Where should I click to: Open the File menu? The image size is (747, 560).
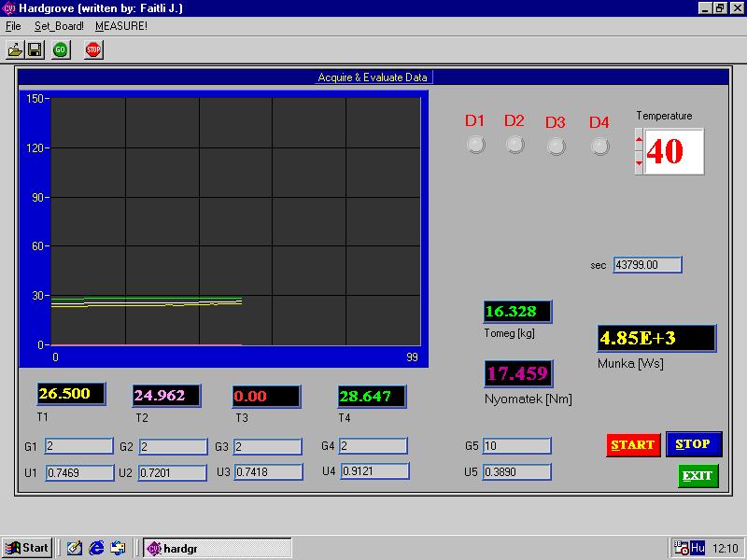pos(13,26)
